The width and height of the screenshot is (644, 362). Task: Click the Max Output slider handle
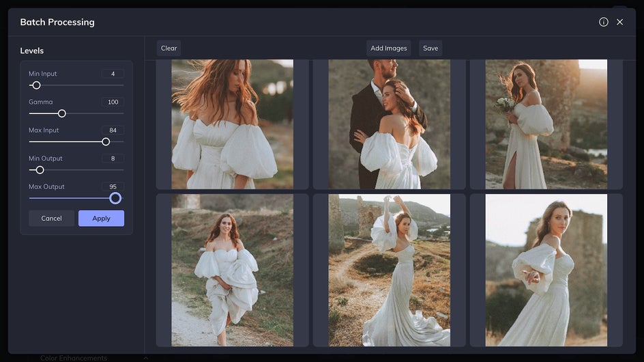115,198
